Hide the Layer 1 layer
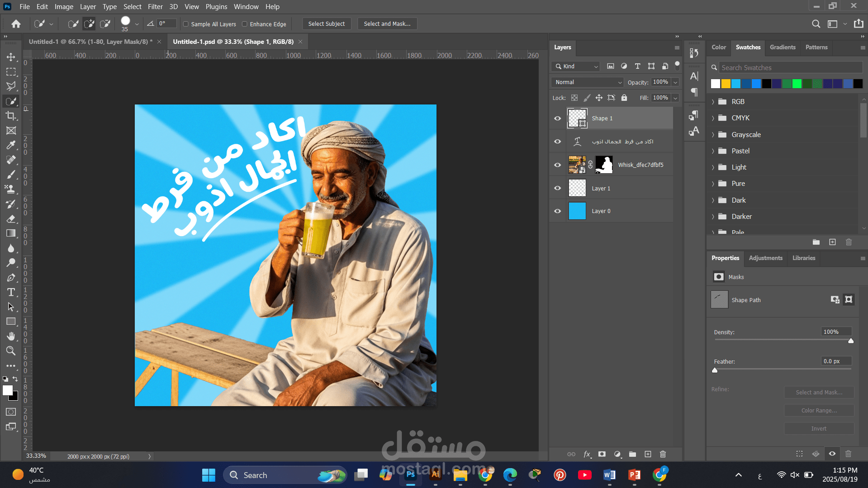Image resolution: width=868 pixels, height=488 pixels. [557, 188]
